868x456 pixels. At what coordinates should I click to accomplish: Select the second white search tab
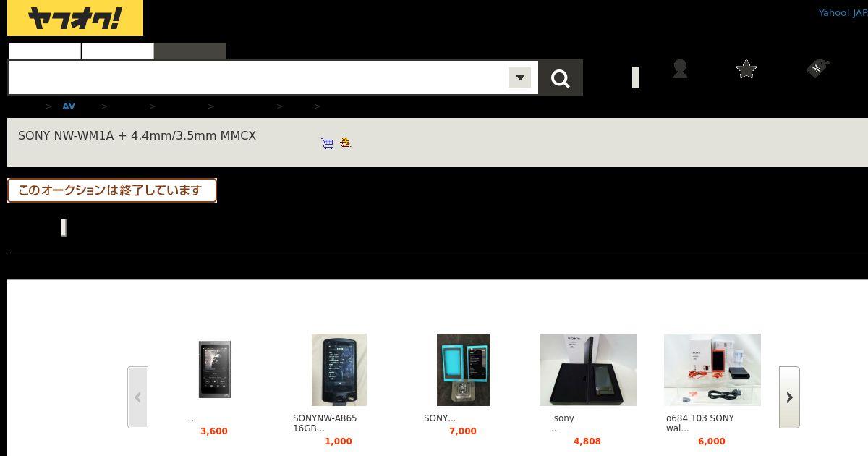coord(118,51)
